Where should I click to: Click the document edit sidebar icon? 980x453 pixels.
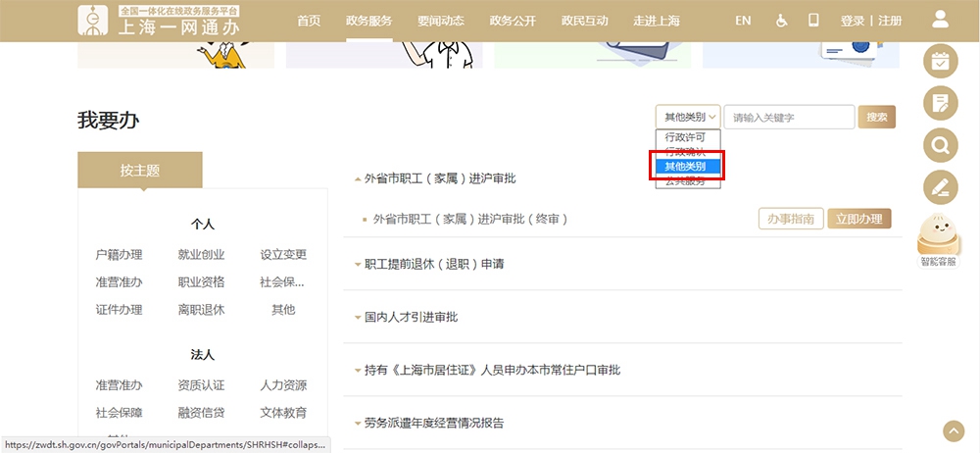(941, 103)
